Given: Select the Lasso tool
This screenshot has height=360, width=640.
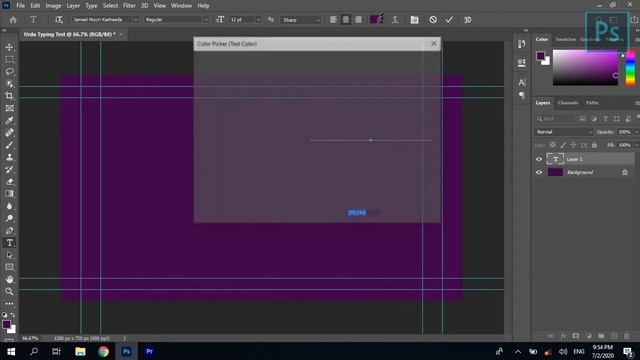Looking at the screenshot, I should (9, 72).
